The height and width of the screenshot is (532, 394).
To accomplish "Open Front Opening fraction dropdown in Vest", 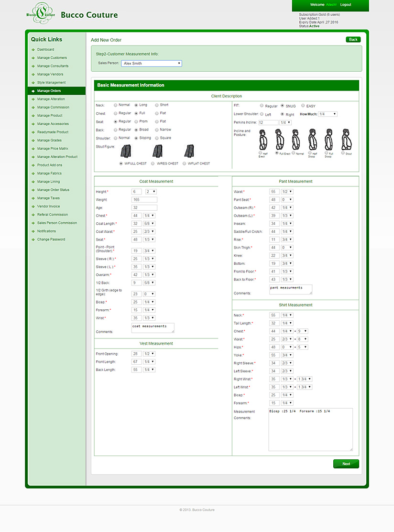I will pyautogui.click(x=149, y=354).
